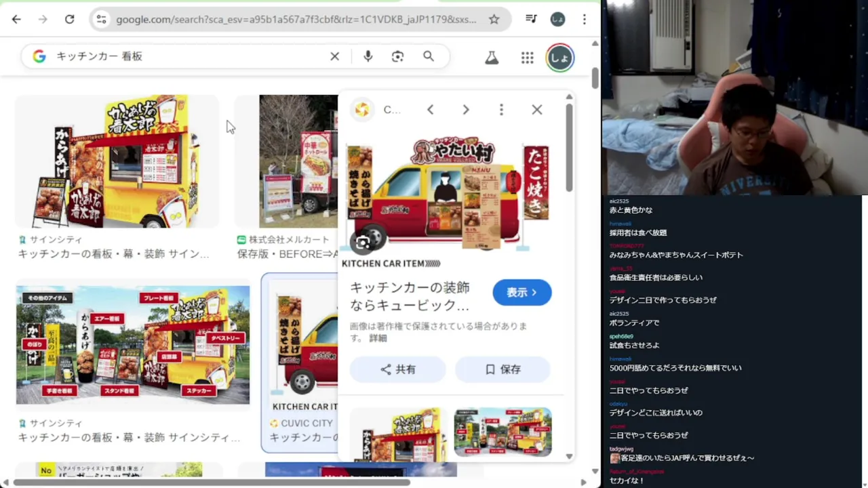868x488 pixels.
Task: Click the chat message 試食もさせろよ
Action: (634, 345)
